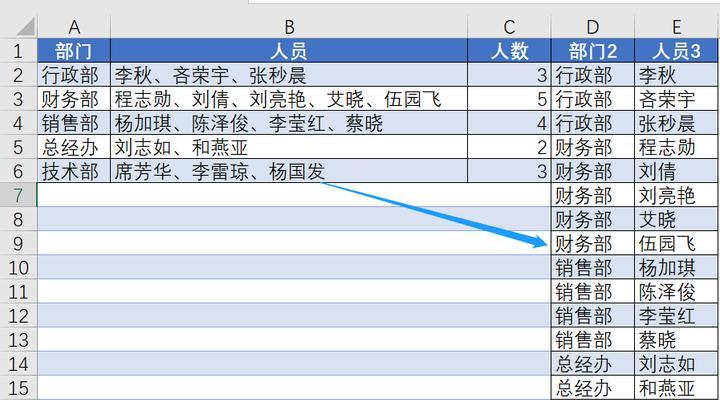Select cell E10 containing 杨加琪
Image resolution: width=720 pixels, height=400 pixels.
677,267
